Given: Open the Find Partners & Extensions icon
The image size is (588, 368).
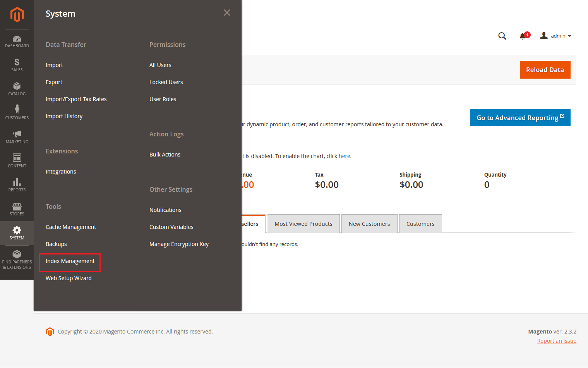Looking at the screenshot, I should click(x=17, y=257).
